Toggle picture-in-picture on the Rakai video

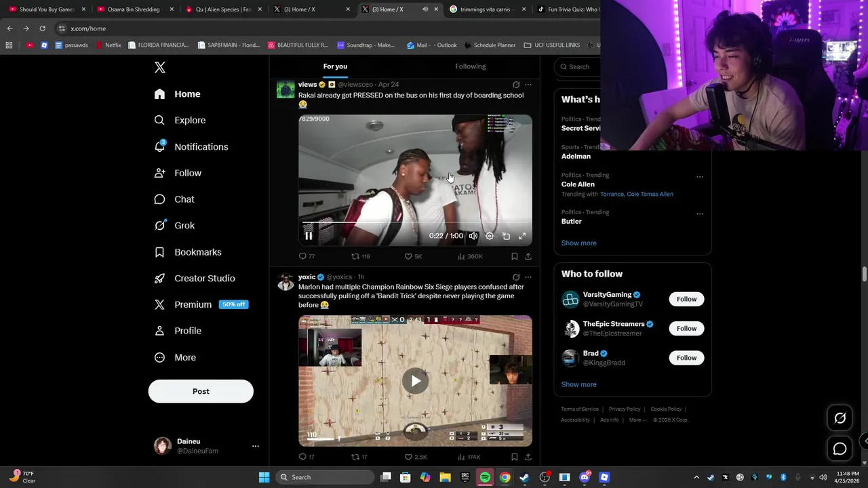coord(506,236)
